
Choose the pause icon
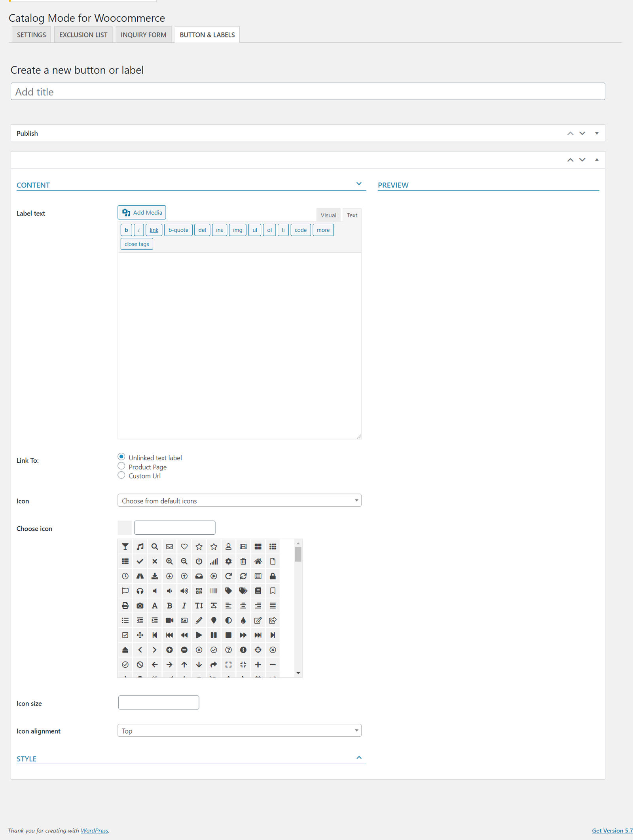pos(214,635)
